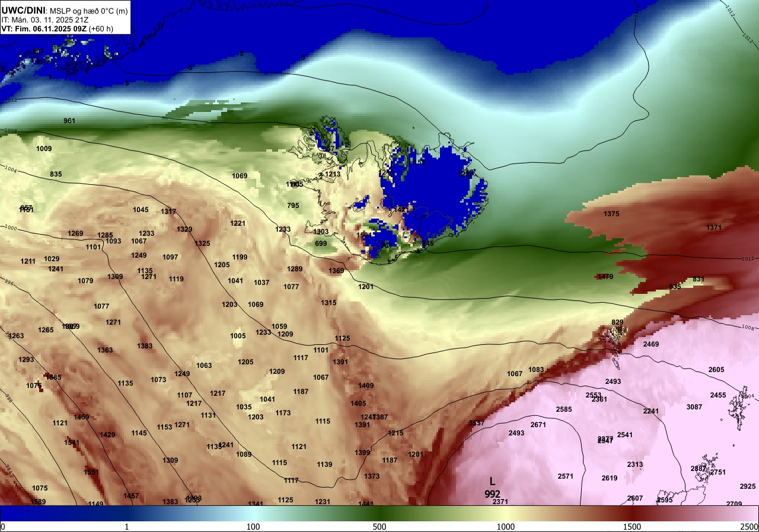Click the 1363 height value
Screen dimensions: 759x532
click(105, 350)
